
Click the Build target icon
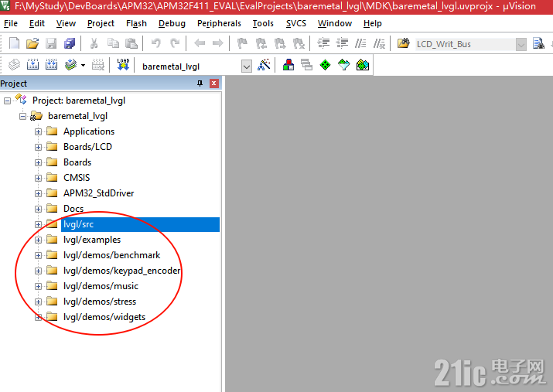(x=32, y=65)
